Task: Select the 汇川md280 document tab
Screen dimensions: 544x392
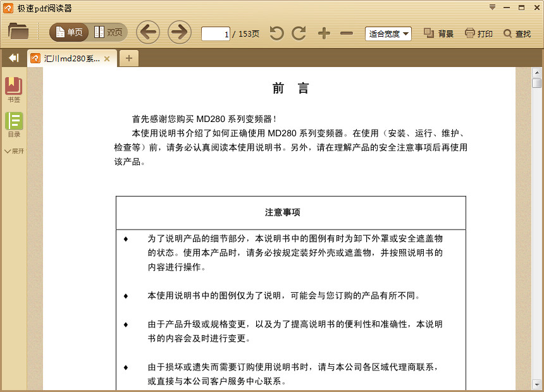Action: (x=71, y=59)
